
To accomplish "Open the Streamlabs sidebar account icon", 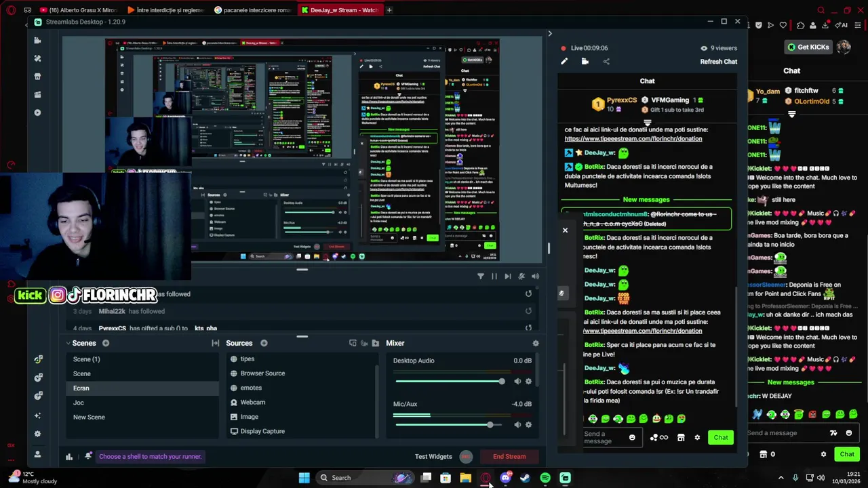I will coord(37,454).
